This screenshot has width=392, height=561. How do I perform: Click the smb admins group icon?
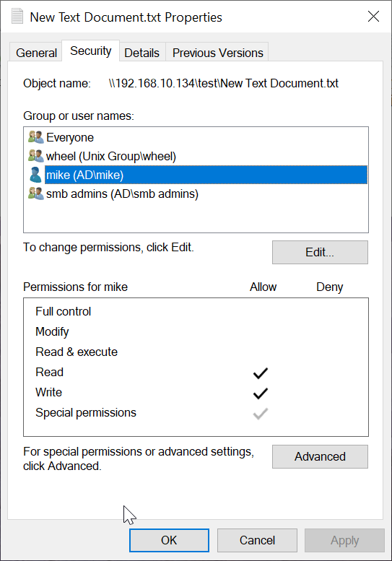(36, 193)
